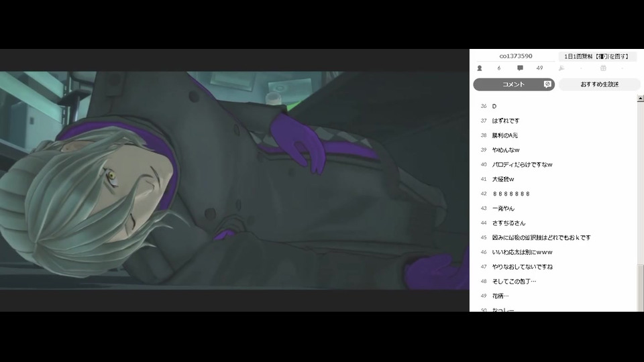This screenshot has width=644, height=362.
Task: Click the video player game footage
Action: (x=235, y=180)
